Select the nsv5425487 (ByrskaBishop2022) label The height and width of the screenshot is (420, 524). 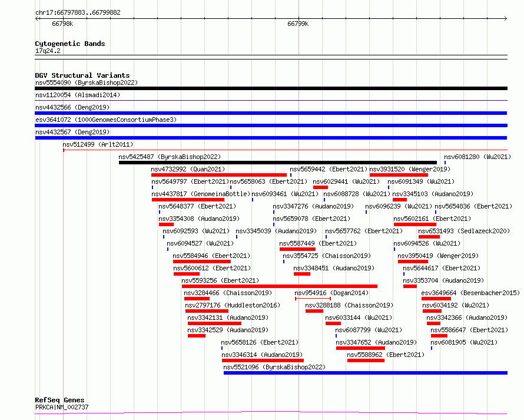pos(170,157)
